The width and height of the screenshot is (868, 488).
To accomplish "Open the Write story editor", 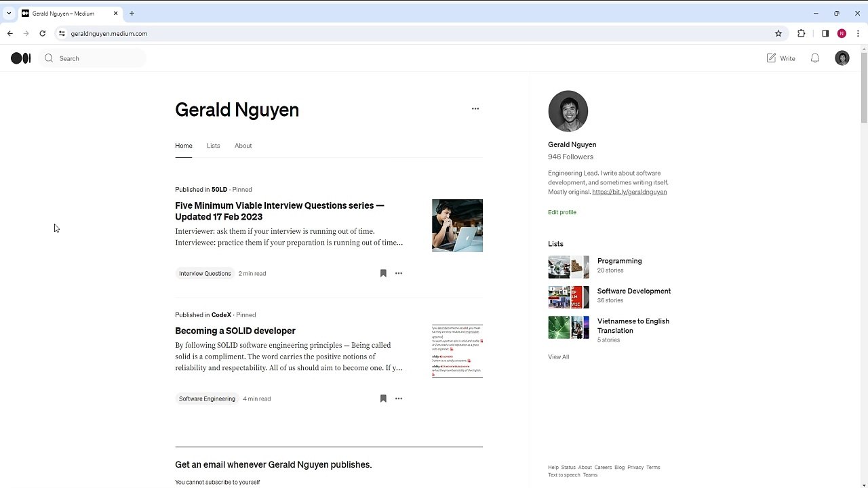I will point(781,58).
